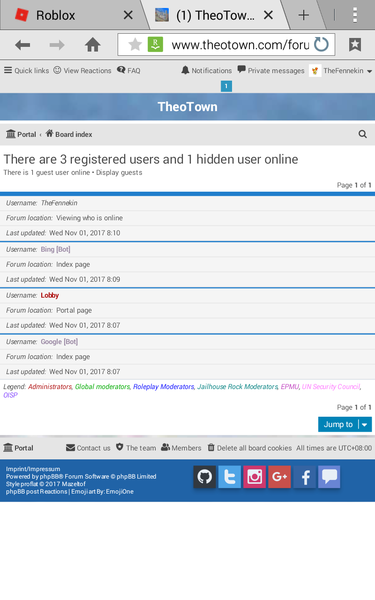Screen dimensions: 375x600
Task: Open Lobby user profile
Action: [50, 295]
